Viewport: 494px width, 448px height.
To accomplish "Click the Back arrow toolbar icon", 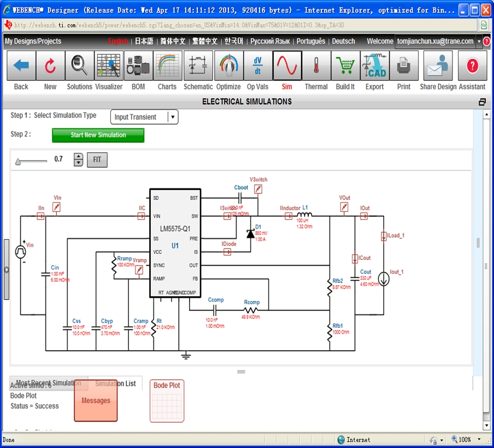I will [x=21, y=66].
